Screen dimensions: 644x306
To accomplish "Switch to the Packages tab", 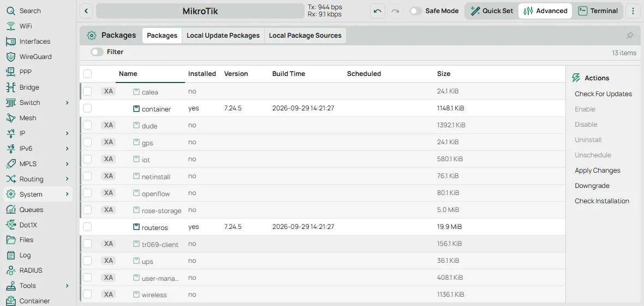I will pos(162,36).
